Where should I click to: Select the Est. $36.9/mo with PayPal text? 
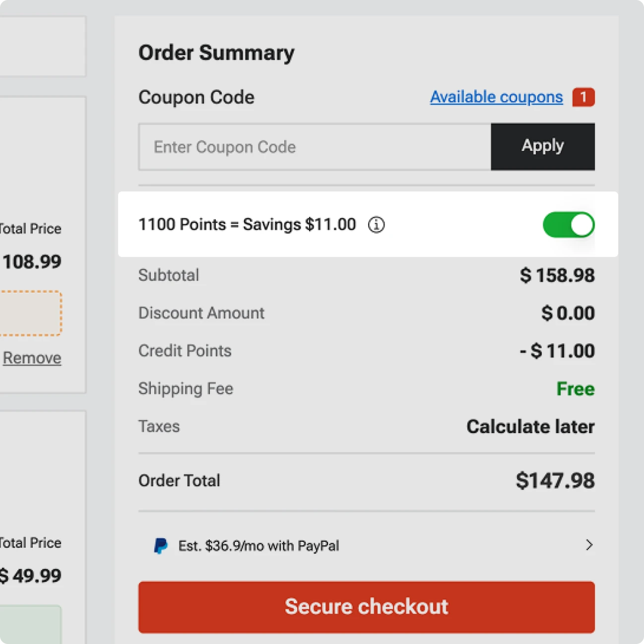(x=258, y=546)
